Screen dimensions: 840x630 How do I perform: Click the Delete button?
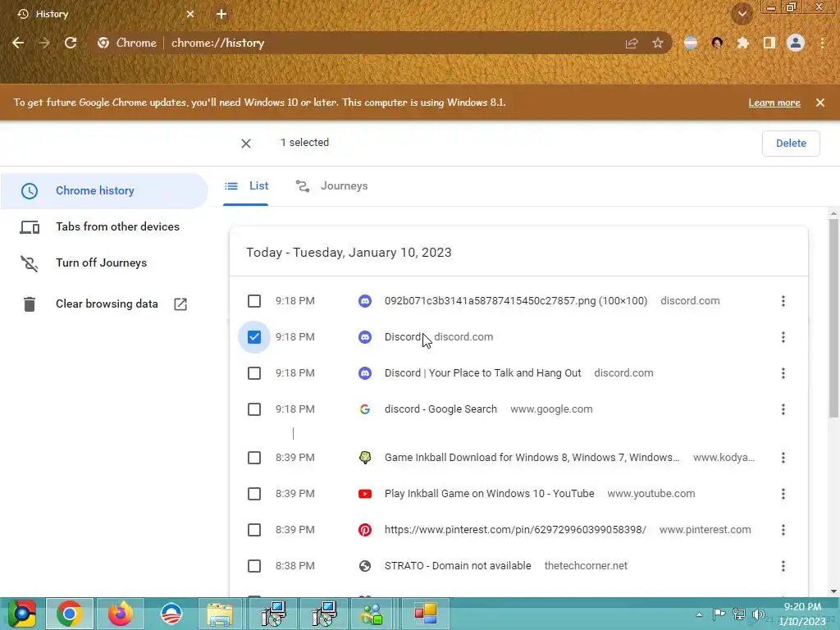click(791, 143)
